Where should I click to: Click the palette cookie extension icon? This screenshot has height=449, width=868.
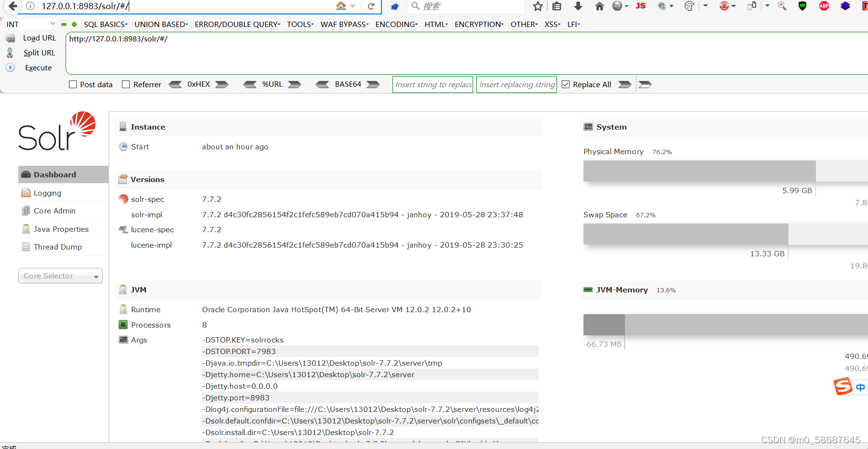click(690, 6)
